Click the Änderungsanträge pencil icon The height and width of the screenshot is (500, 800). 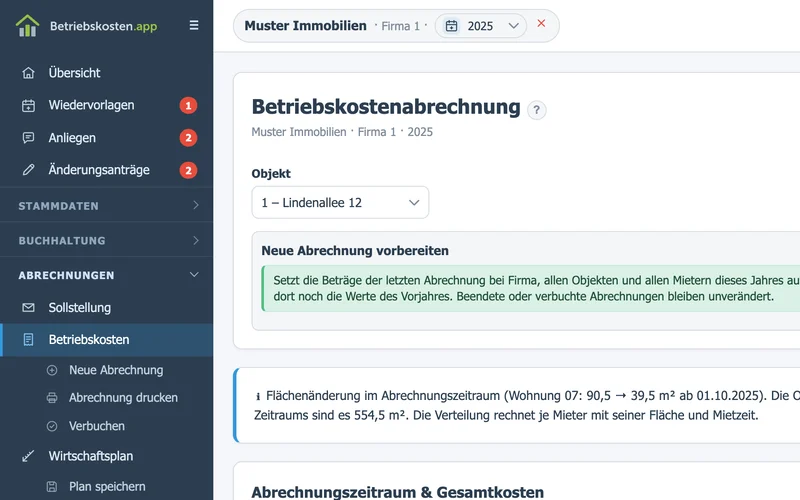[x=29, y=170]
